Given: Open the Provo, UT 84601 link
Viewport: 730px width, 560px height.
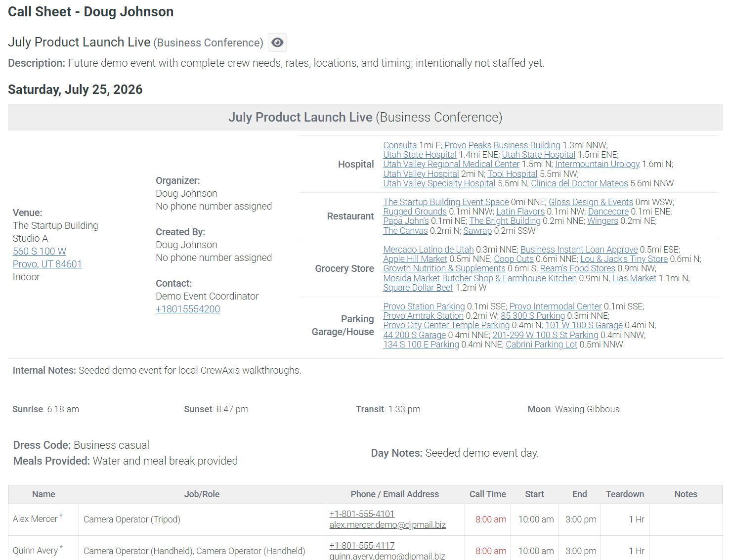Looking at the screenshot, I should 47,264.
